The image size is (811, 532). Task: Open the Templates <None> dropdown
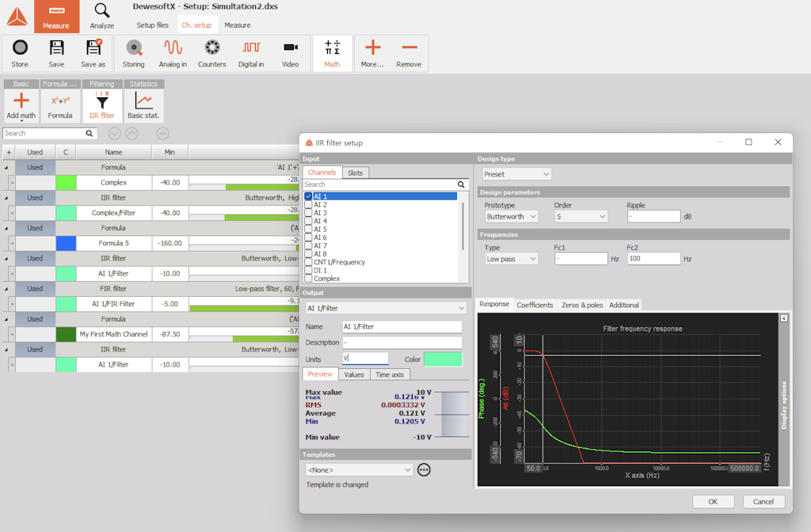[x=359, y=470]
